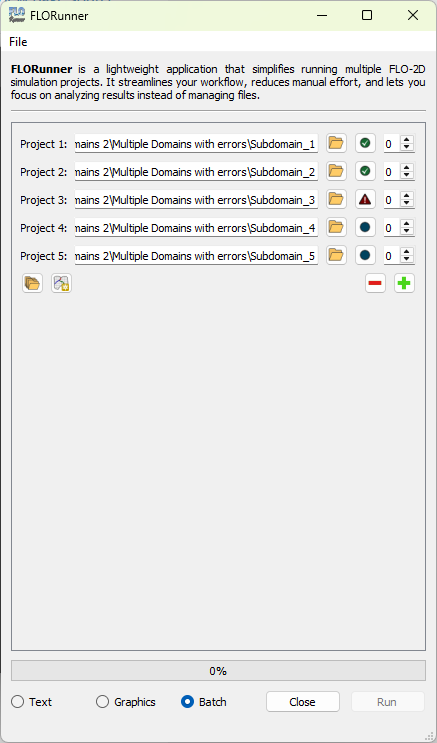Select the Text radio option

tap(31, 702)
